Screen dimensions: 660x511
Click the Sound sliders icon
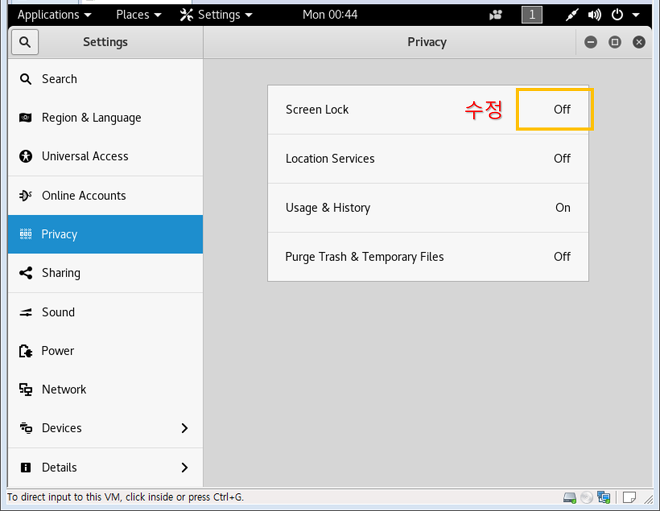(x=26, y=312)
